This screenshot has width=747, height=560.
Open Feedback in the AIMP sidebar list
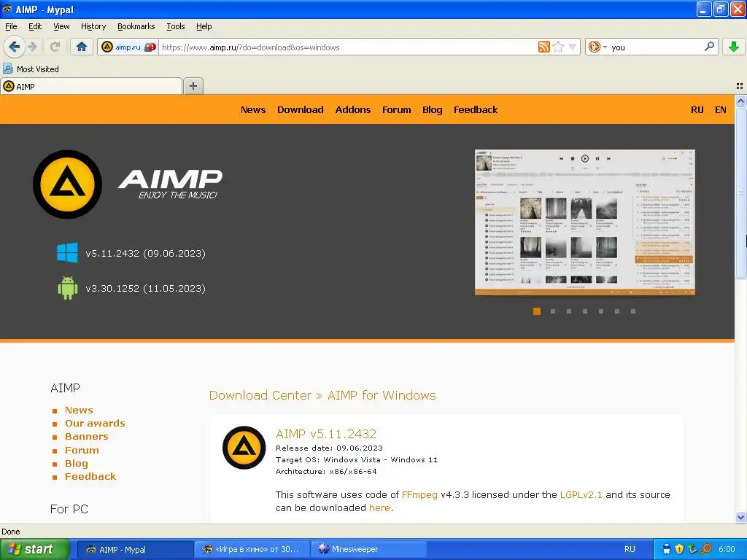click(x=90, y=477)
